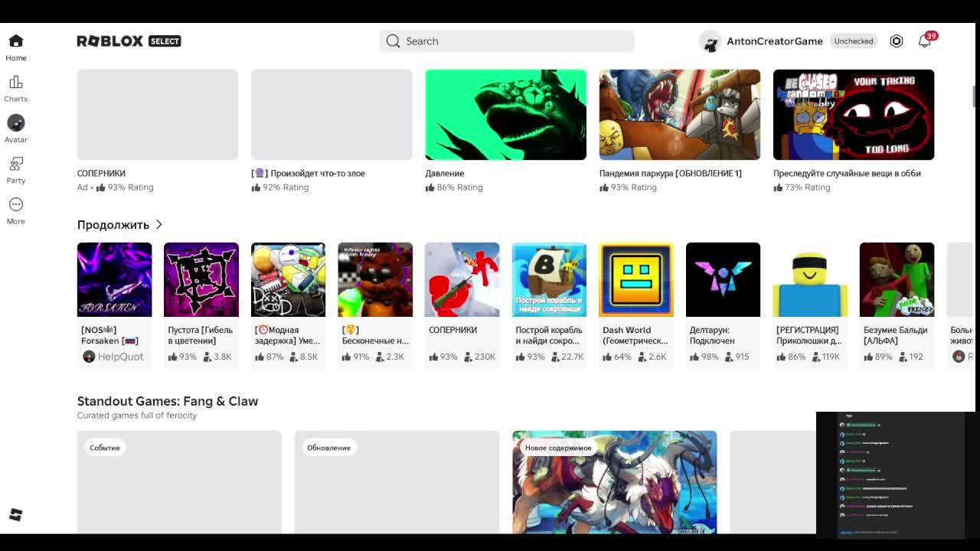The image size is (980, 551).
Task: Open the СОПЕРНИКИ ad placeholder card
Action: [158, 115]
